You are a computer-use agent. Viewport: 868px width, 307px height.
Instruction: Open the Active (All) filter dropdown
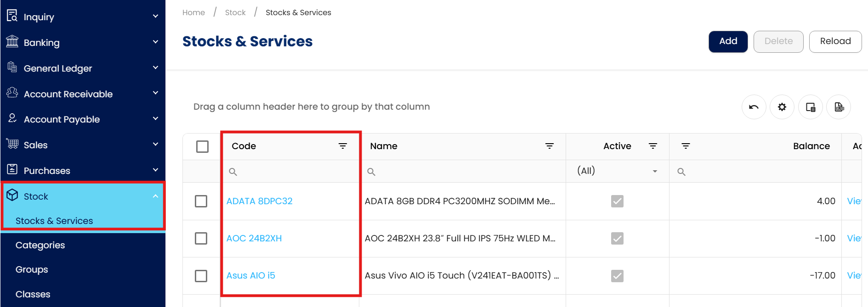pos(617,171)
